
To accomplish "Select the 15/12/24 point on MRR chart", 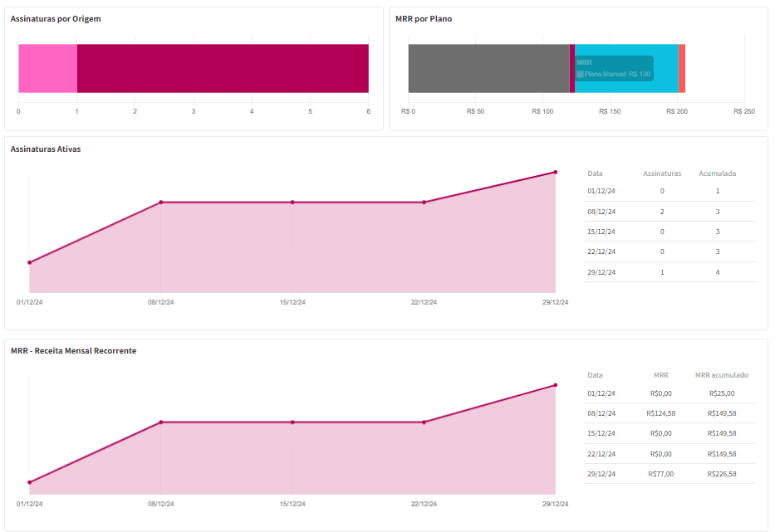I will click(292, 422).
